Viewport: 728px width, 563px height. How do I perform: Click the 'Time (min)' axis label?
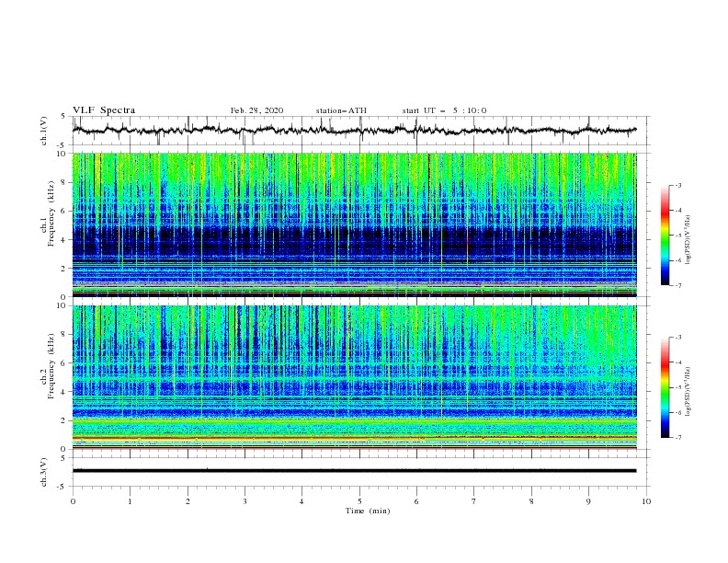click(368, 511)
